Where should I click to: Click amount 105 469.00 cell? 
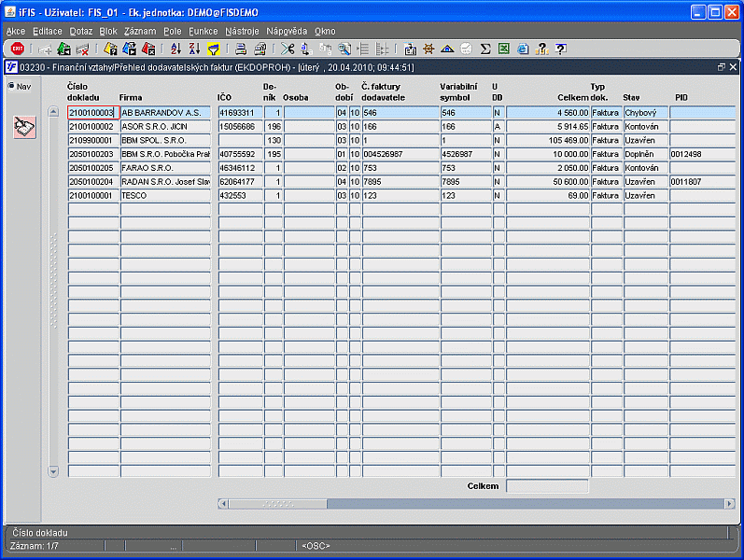548,140
